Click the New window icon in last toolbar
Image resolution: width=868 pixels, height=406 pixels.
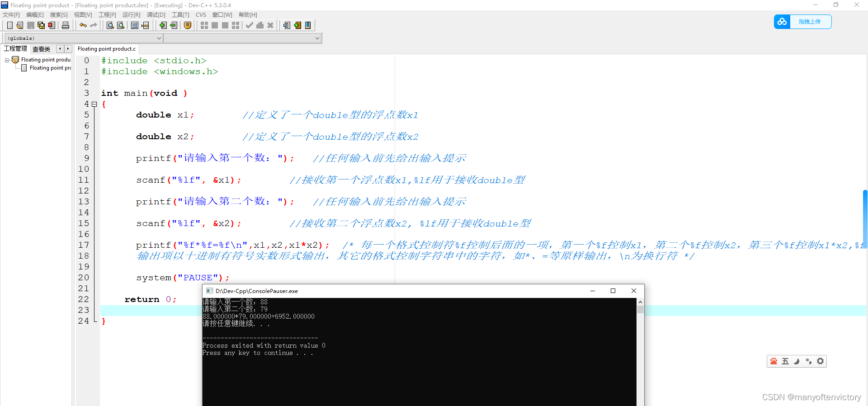click(287, 25)
